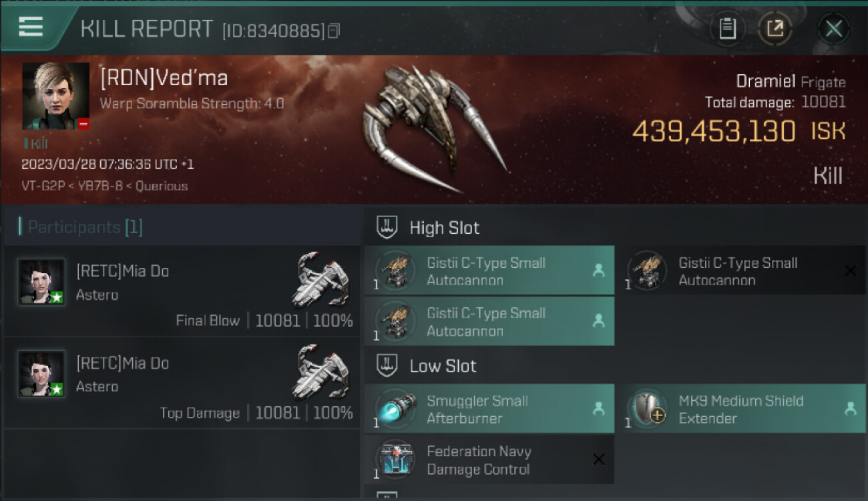Select the Low Slot shield icon

point(388,365)
